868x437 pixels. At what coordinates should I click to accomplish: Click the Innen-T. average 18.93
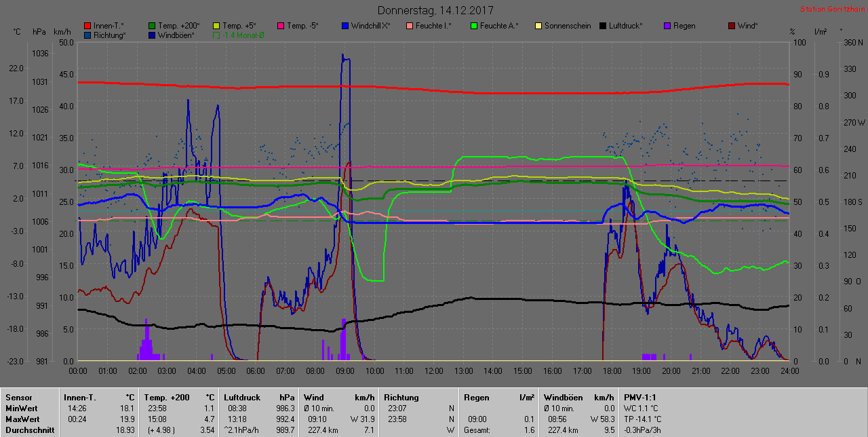click(125, 430)
